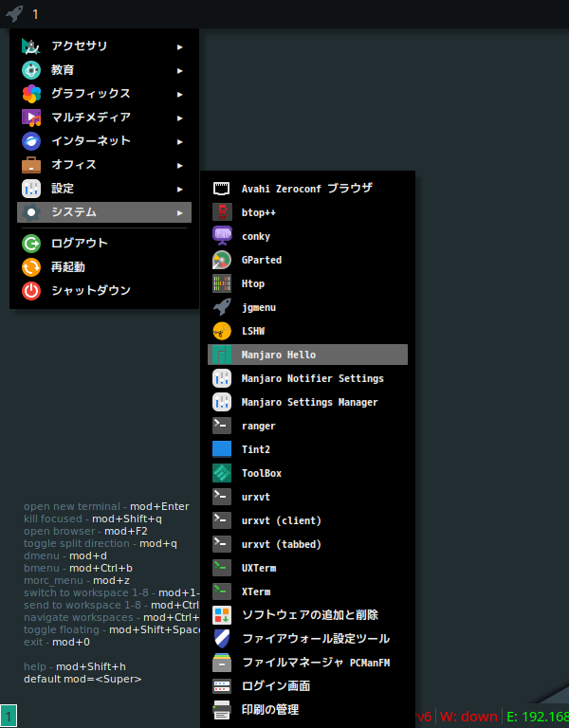Click the blue Tint2 icon
The width and height of the screenshot is (569, 728).
coord(222,449)
